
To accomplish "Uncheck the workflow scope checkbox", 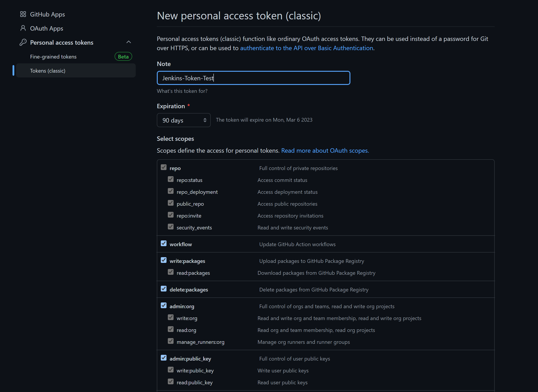I will (164, 244).
